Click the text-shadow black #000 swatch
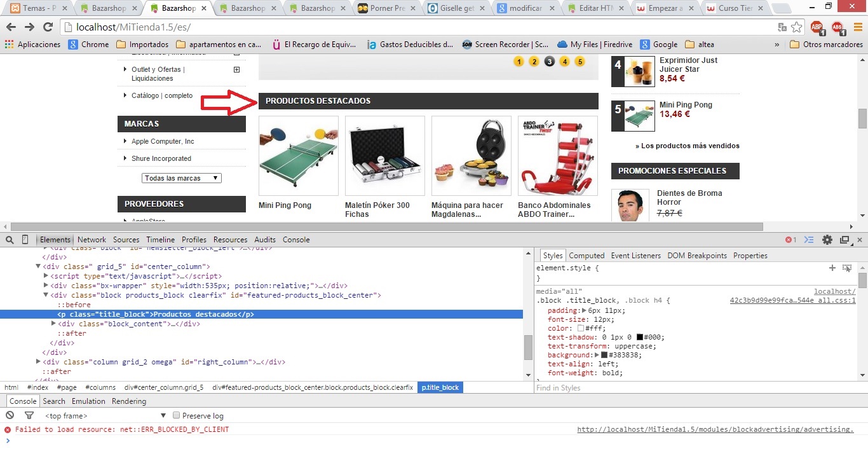Viewport: 868px width, 463px height. 640,337
